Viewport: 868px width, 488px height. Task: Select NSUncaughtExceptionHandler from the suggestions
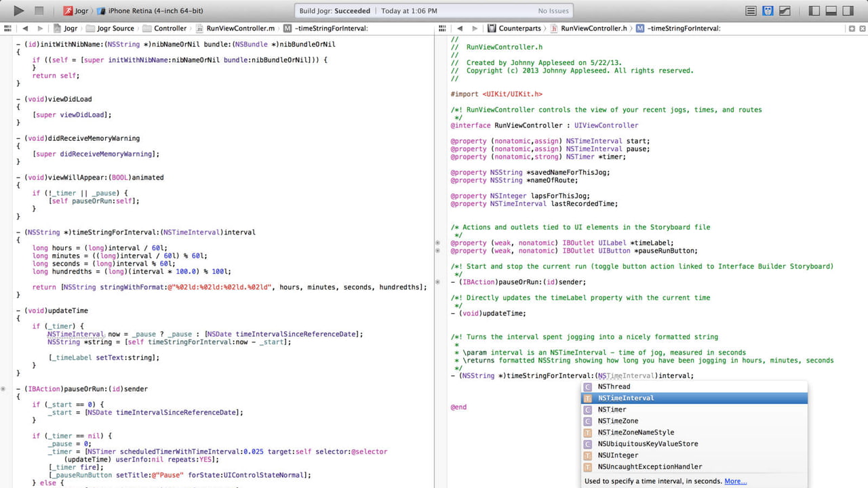694,467
